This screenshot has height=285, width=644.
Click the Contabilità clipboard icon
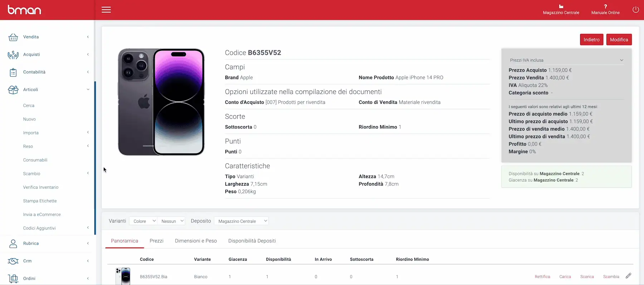13,72
